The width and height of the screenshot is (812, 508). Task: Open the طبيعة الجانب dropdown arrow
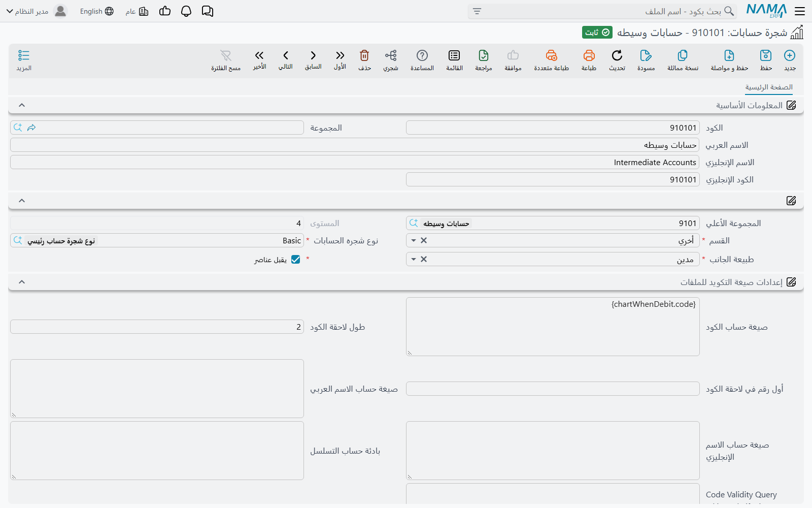414,259
